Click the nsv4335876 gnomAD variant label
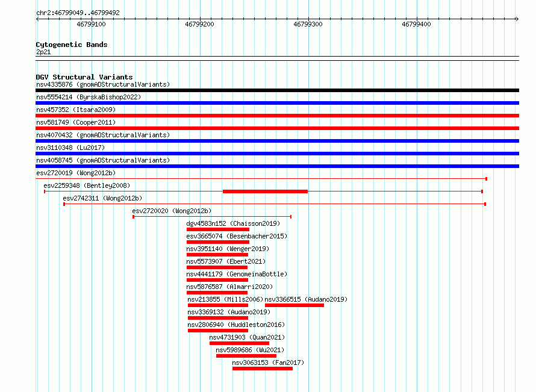 click(x=103, y=84)
